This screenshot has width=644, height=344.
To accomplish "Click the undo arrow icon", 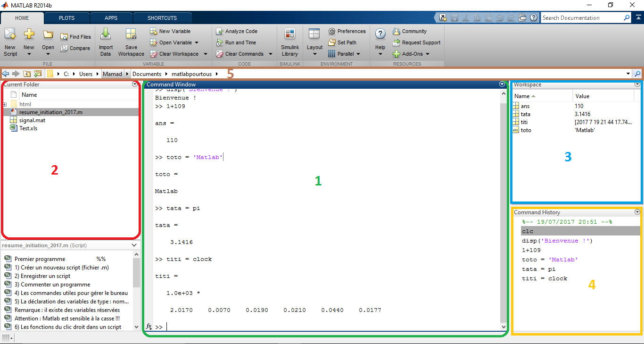I will tap(500, 17).
